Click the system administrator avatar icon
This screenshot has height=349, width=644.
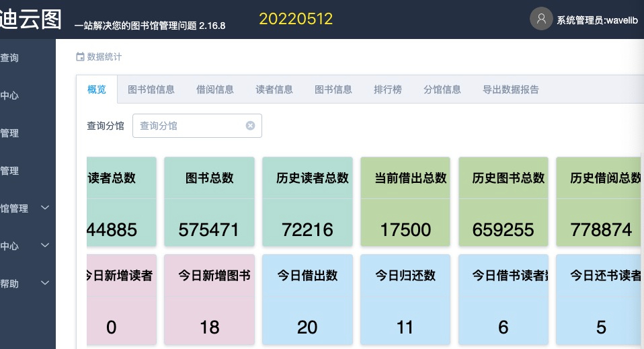click(x=541, y=19)
